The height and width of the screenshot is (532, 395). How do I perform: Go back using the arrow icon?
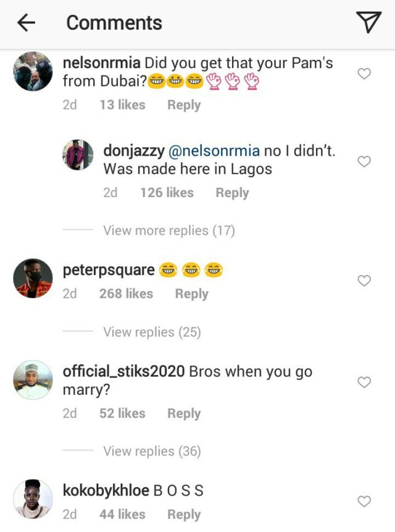point(26,23)
